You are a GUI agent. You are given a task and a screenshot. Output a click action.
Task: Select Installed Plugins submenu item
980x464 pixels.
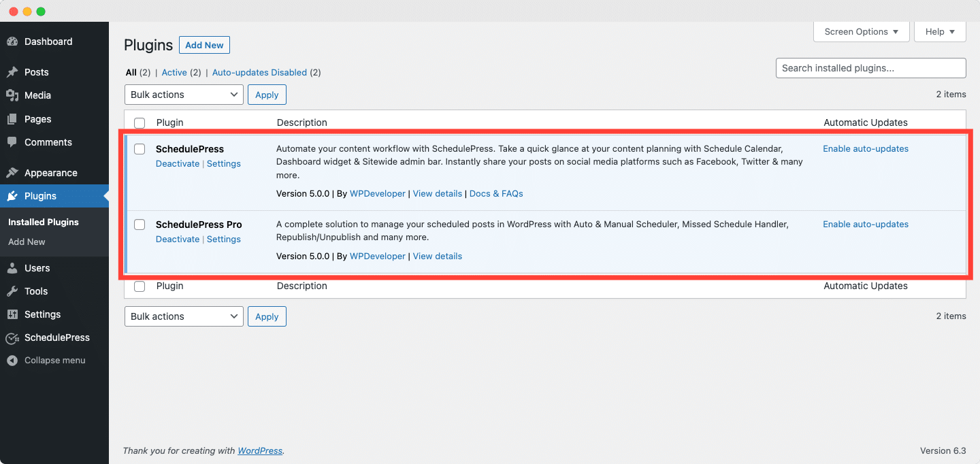click(44, 222)
